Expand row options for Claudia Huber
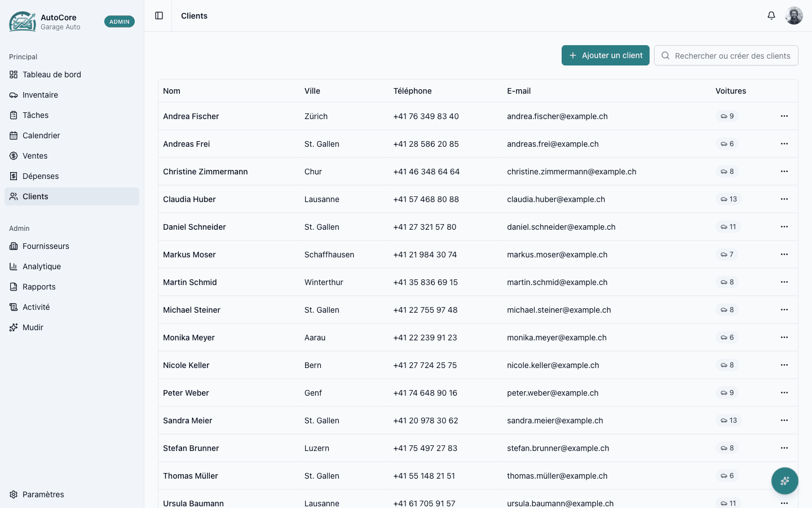Viewport: 812px width, 508px height. click(784, 199)
